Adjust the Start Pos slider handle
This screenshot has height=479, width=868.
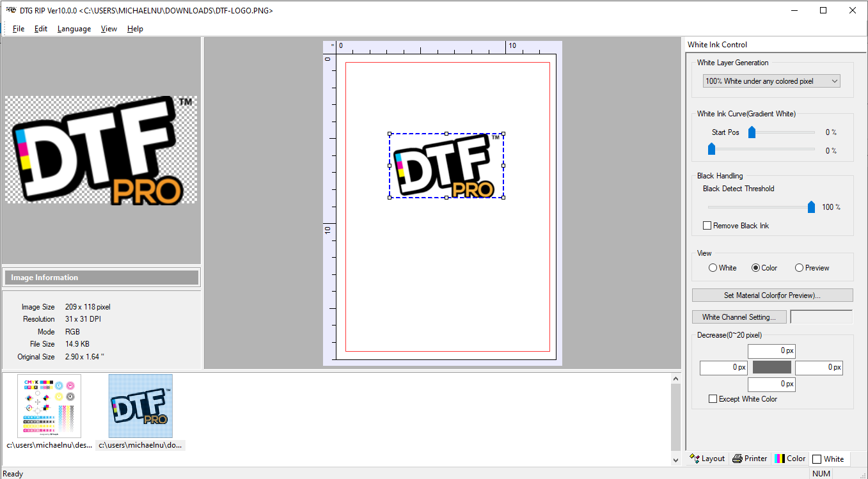tap(752, 132)
